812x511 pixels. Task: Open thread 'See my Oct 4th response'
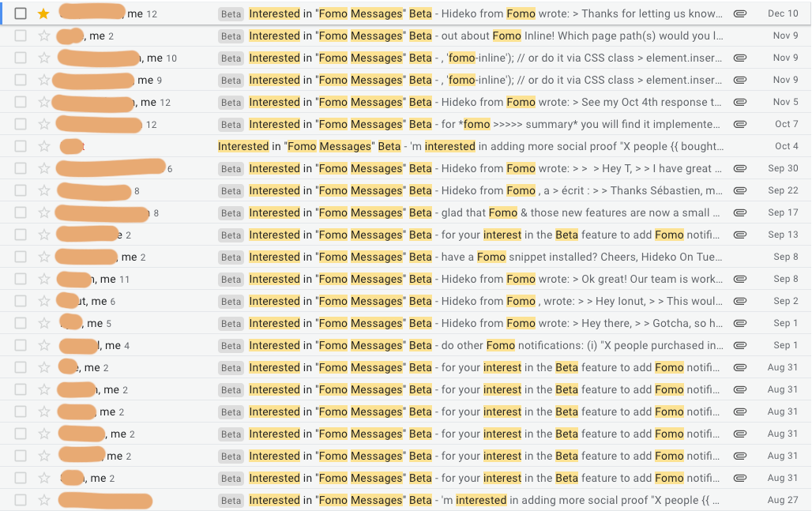point(405,102)
